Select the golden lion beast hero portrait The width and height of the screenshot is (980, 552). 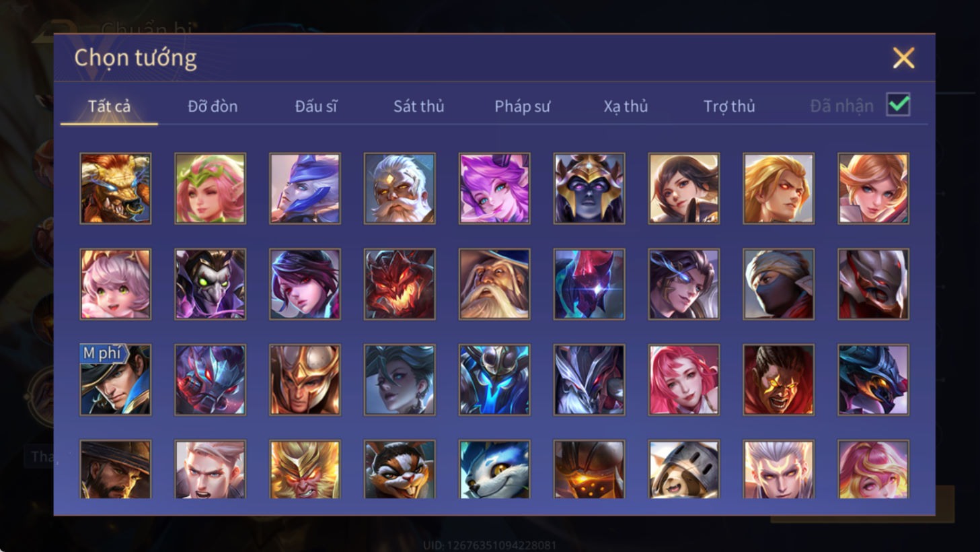pyautogui.click(x=116, y=188)
